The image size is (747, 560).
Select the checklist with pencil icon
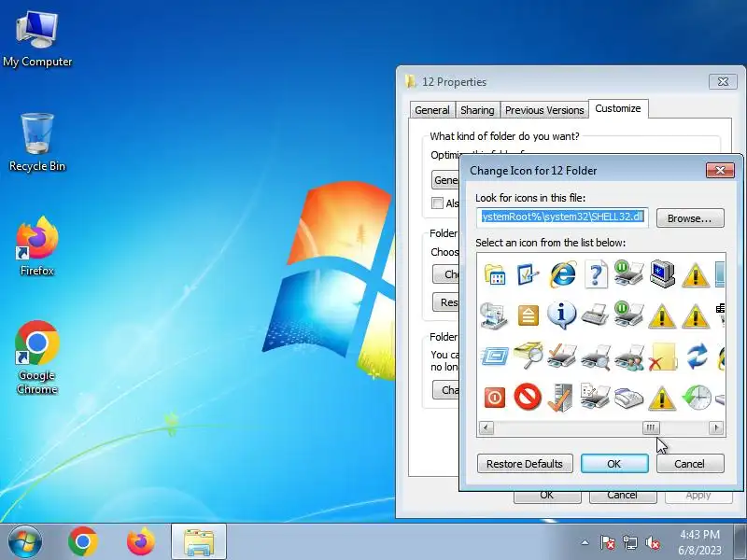[528, 274]
